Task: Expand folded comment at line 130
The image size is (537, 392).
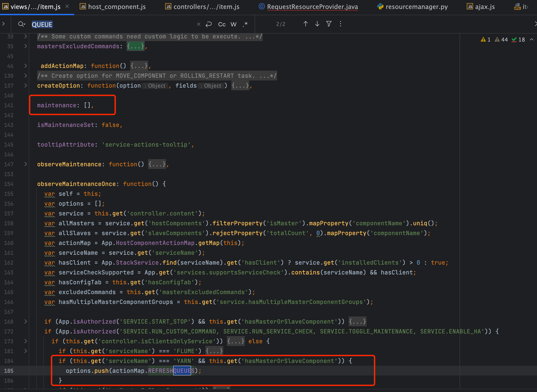Action: click(26, 76)
